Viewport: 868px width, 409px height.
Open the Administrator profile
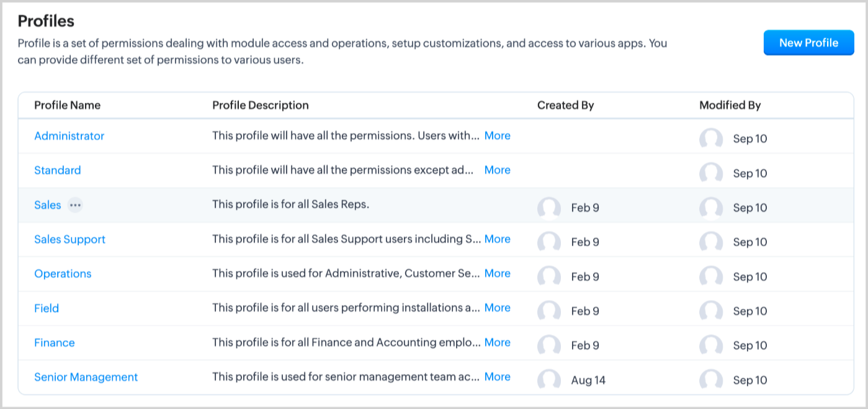tap(69, 136)
